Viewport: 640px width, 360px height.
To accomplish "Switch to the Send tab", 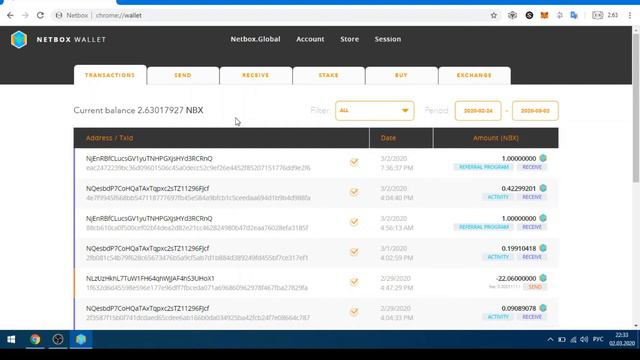I will point(183,76).
